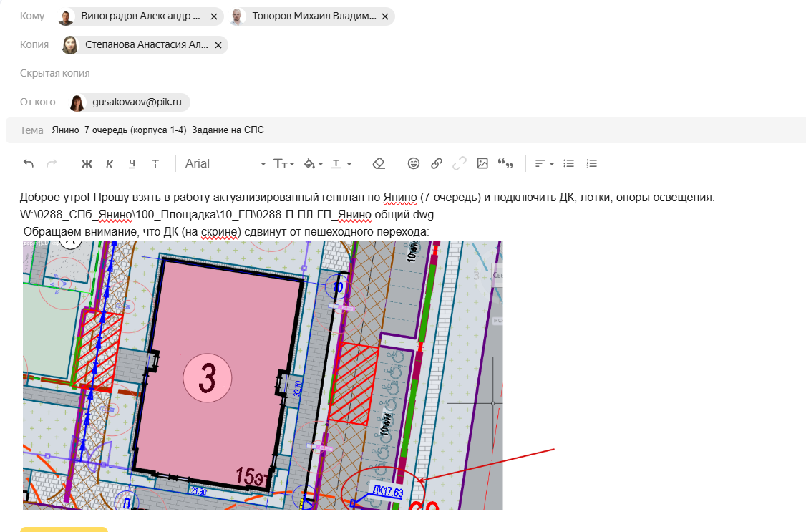This screenshot has height=532, width=806.
Task: Remove recipient Виноградов Александр
Action: [x=214, y=16]
